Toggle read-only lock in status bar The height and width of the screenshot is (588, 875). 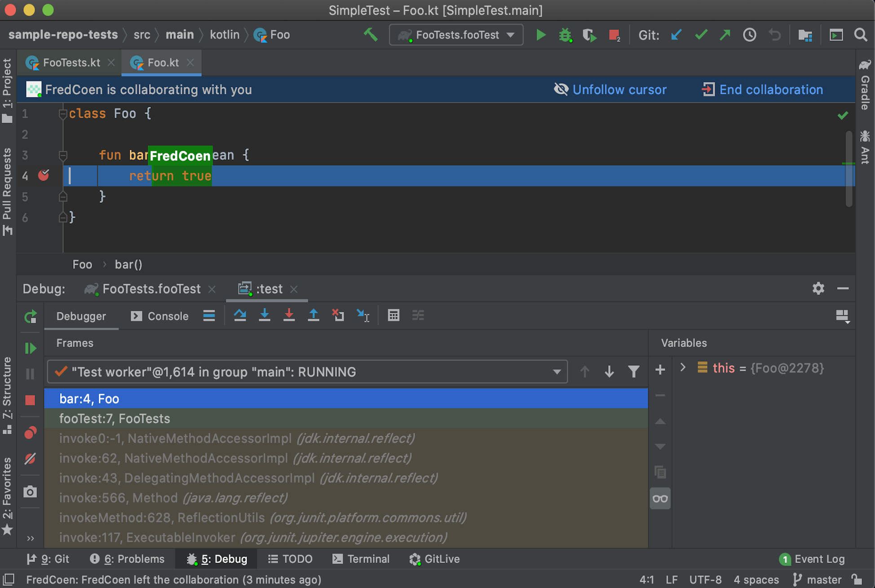tap(857, 579)
